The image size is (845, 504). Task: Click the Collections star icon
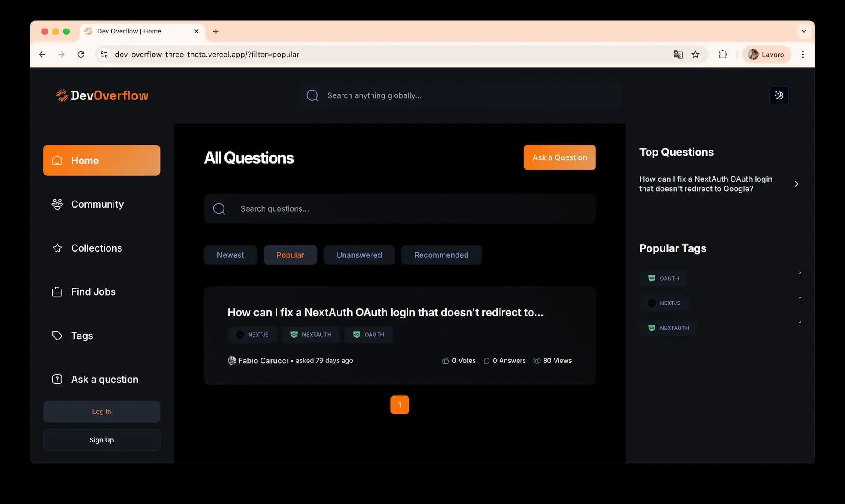57,248
